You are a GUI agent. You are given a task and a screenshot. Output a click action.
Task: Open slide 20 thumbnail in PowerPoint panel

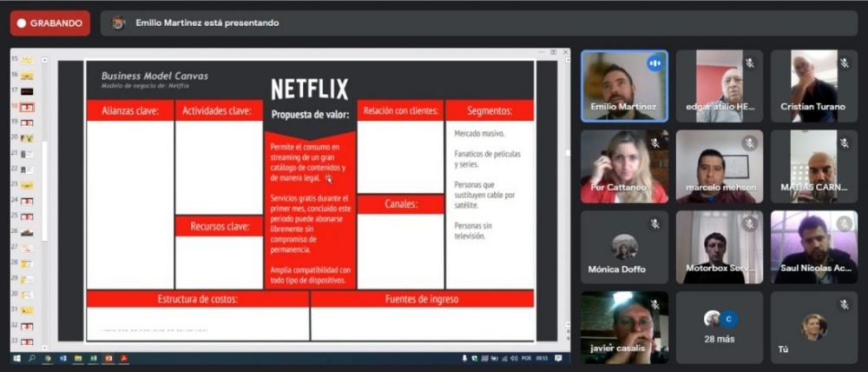(x=27, y=138)
